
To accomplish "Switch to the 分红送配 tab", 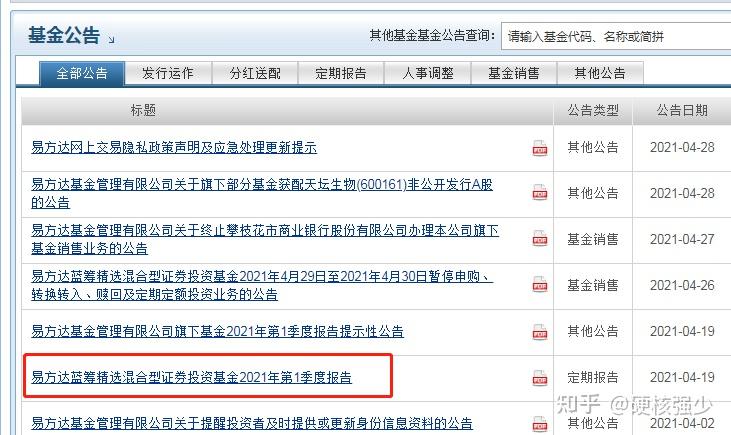I will tap(255, 73).
